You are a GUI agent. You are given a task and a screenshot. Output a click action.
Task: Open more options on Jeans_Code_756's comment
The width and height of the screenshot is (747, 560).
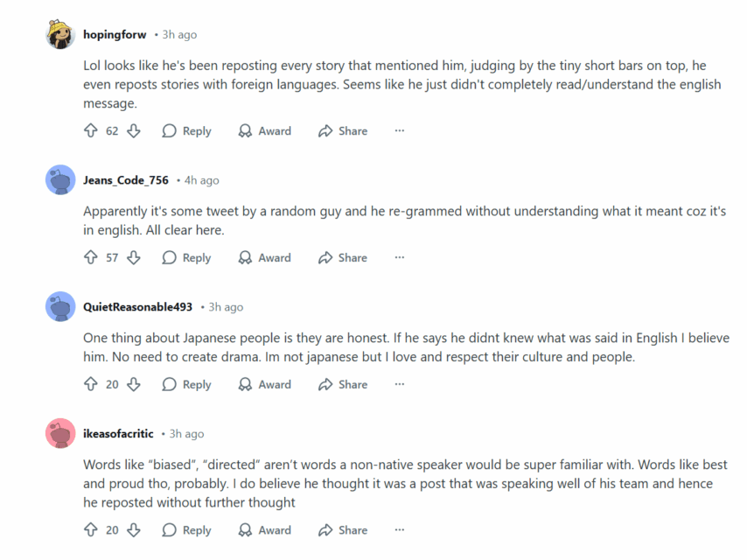coord(400,258)
